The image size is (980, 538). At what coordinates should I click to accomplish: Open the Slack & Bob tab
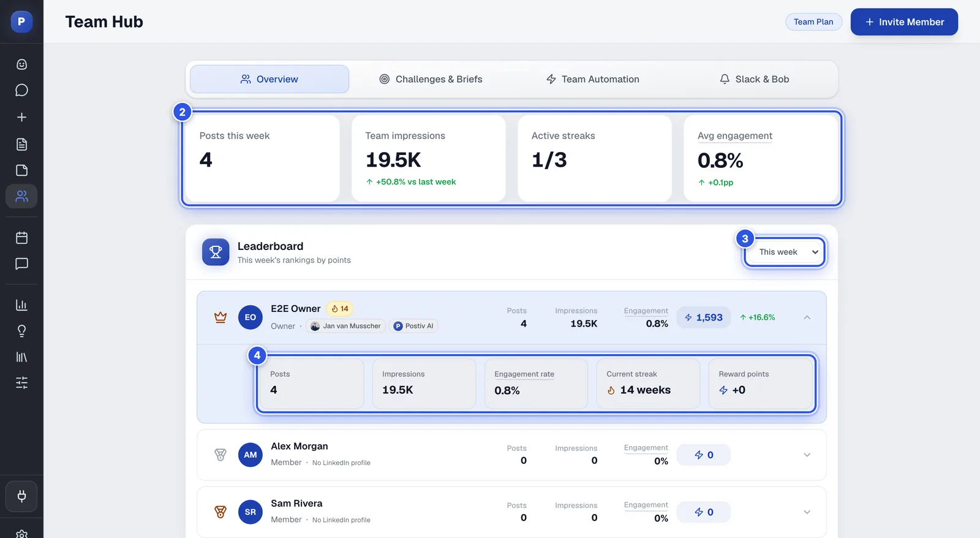click(x=755, y=79)
